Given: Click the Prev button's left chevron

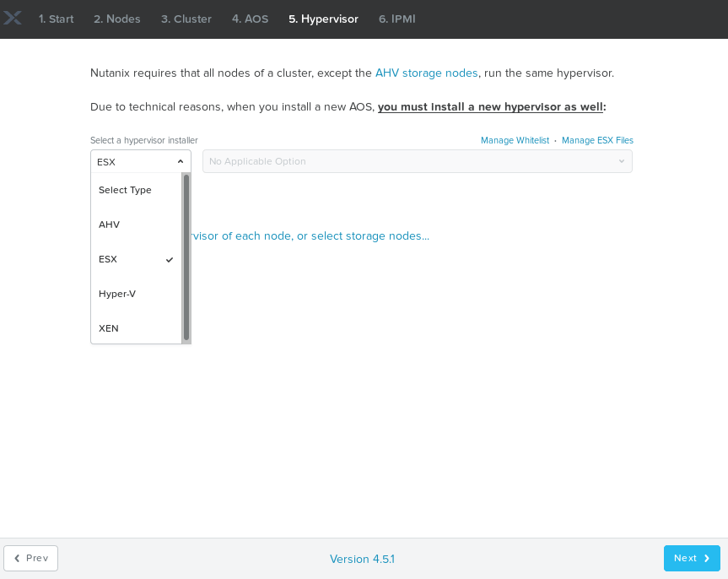Looking at the screenshot, I should 17,559.
